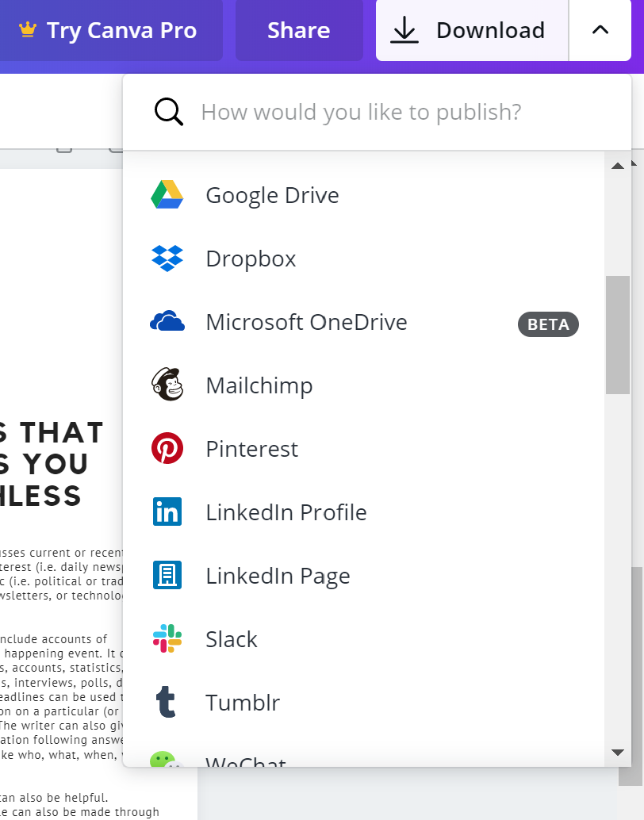This screenshot has width=644, height=820.
Task: Collapse the publish menu with the chevron
Action: 600,30
